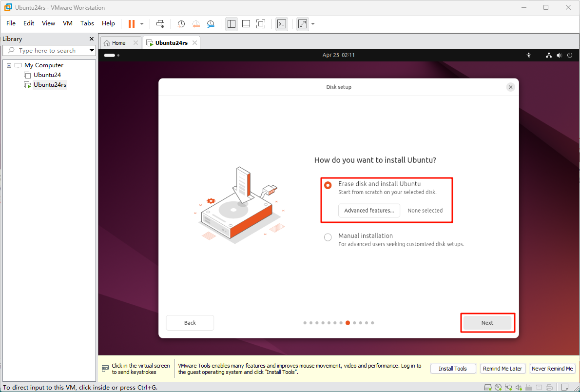The height and width of the screenshot is (392, 580).
Task: Open Advanced features options
Action: point(369,210)
